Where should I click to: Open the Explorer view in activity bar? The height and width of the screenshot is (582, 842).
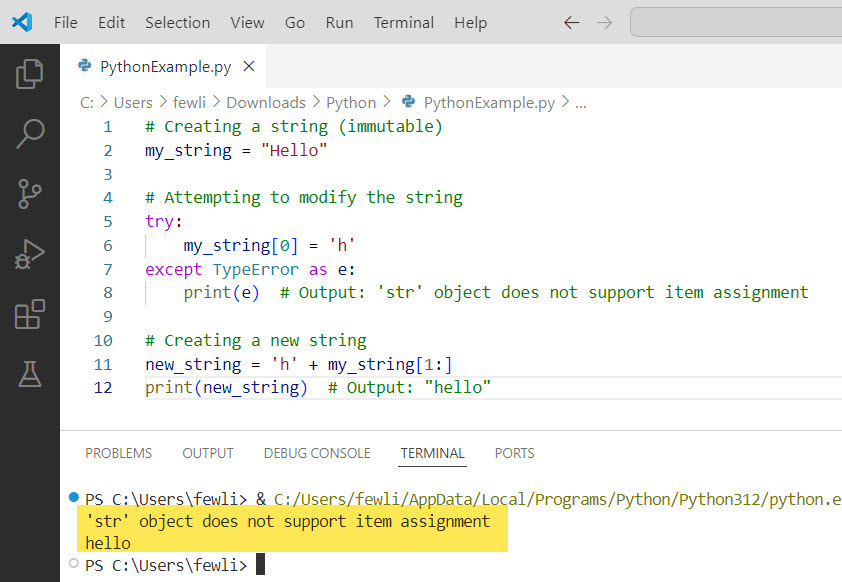click(x=30, y=73)
